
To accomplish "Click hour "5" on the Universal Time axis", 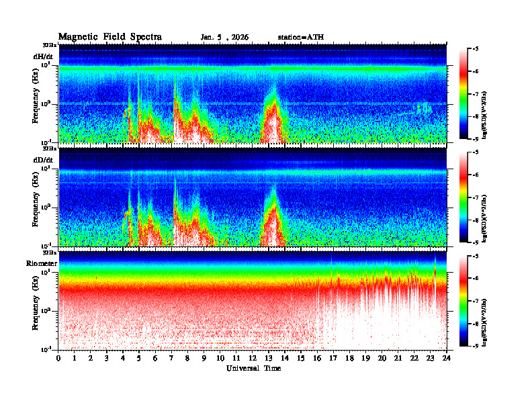I will pyautogui.click(x=139, y=359).
